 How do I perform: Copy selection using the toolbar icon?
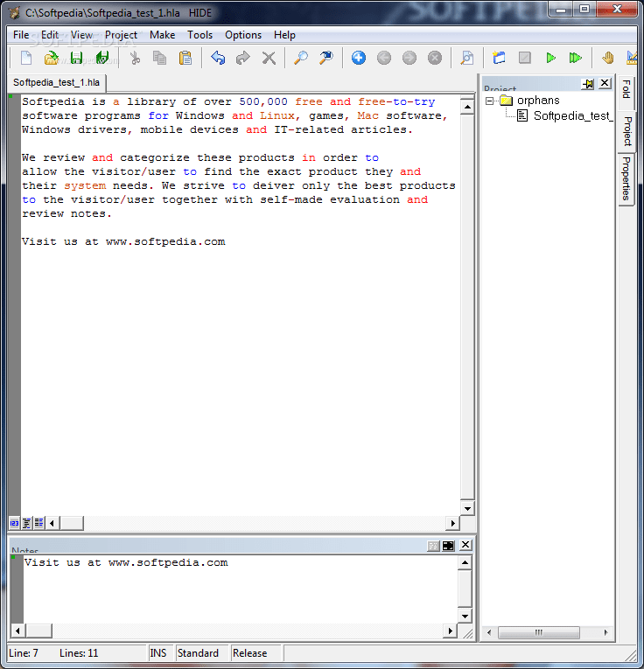(160, 58)
